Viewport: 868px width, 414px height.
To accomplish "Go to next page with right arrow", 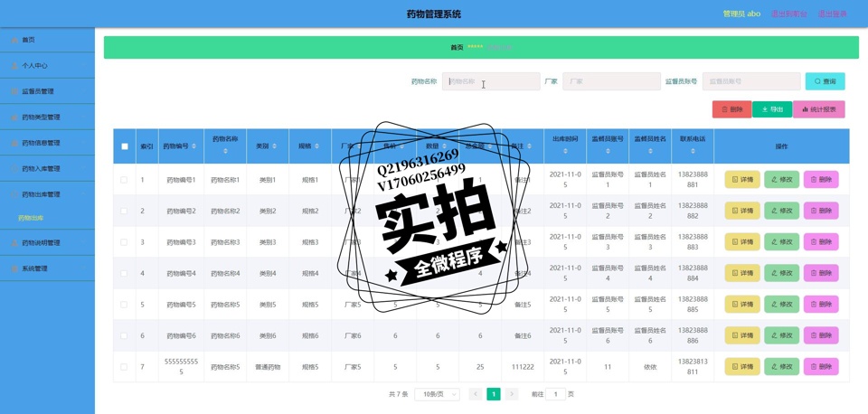I will click(512, 394).
